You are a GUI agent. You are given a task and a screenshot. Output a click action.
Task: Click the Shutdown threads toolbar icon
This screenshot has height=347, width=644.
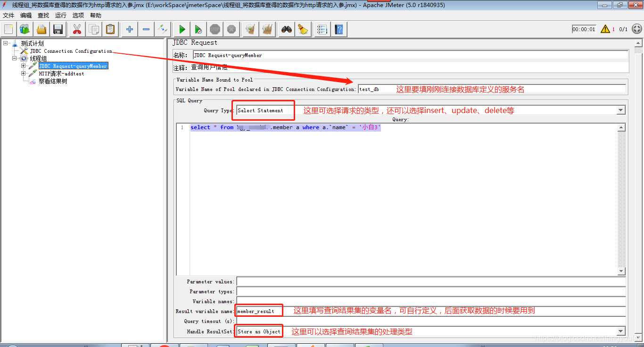click(231, 29)
